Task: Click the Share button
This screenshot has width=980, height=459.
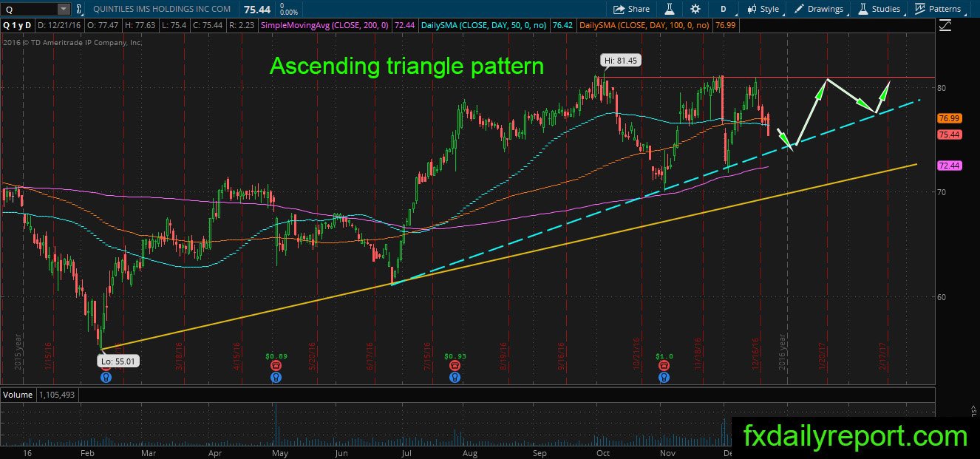Action: tap(631, 9)
